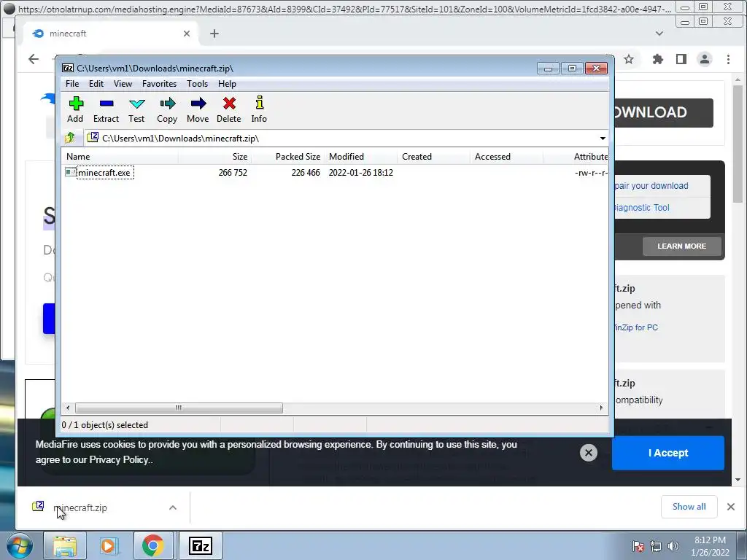Switch to 7-Zip taskbar button
This screenshot has width=747, height=560.
200,545
